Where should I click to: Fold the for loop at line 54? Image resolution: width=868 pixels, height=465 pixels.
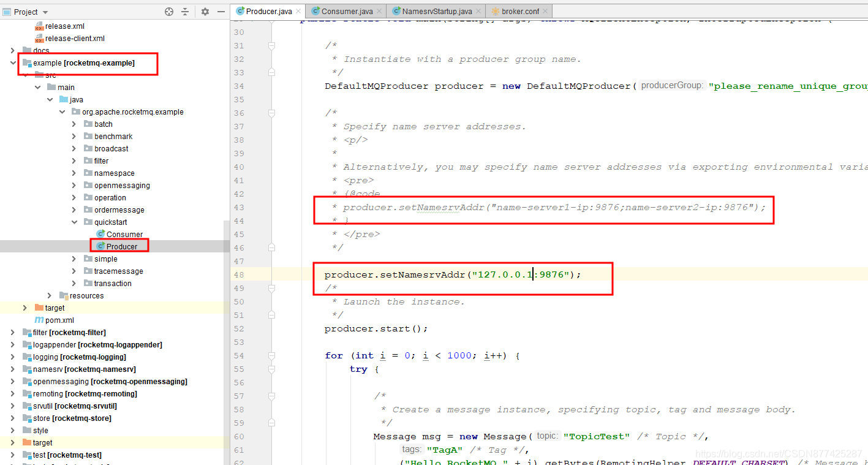tap(271, 355)
